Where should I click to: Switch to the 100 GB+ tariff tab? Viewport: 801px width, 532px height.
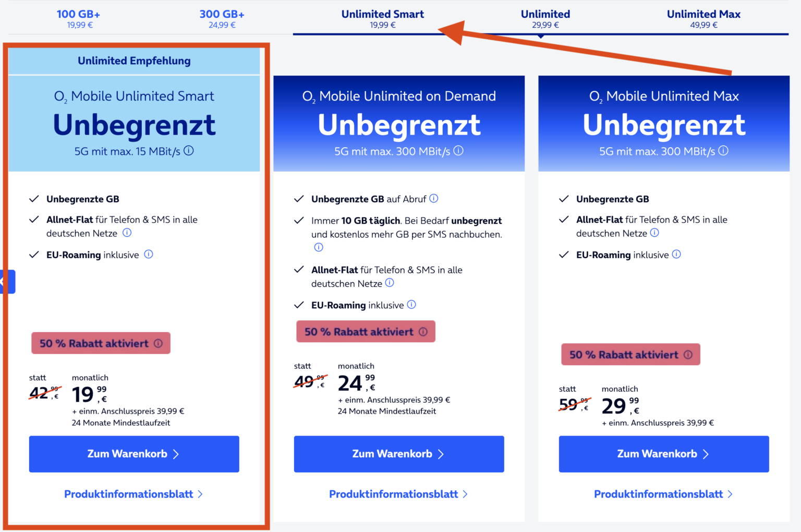pyautogui.click(x=78, y=17)
